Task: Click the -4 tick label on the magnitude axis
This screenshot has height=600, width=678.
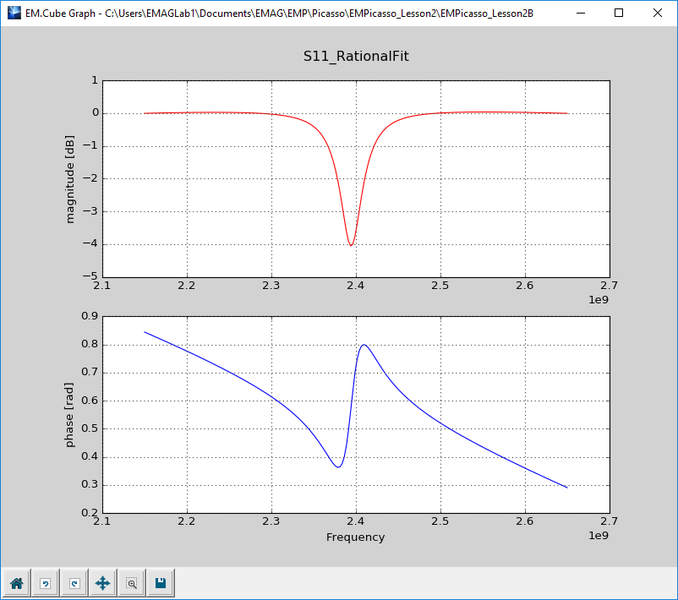Action: click(x=90, y=243)
